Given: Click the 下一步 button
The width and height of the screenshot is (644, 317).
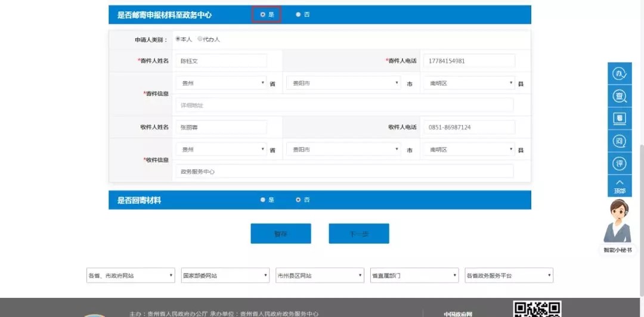Looking at the screenshot, I should (x=359, y=234).
